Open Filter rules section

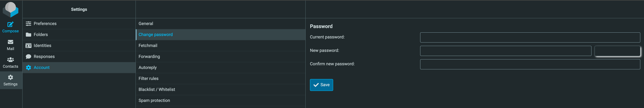[x=148, y=79]
